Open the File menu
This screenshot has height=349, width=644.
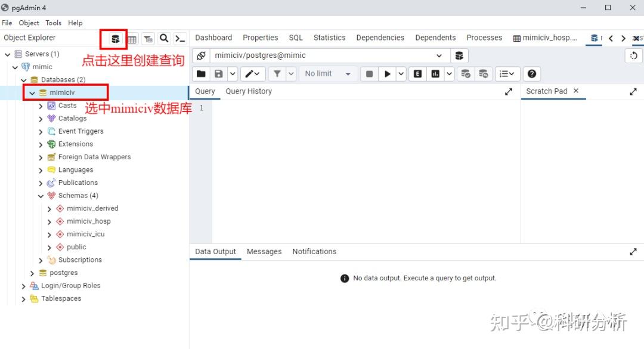point(7,23)
